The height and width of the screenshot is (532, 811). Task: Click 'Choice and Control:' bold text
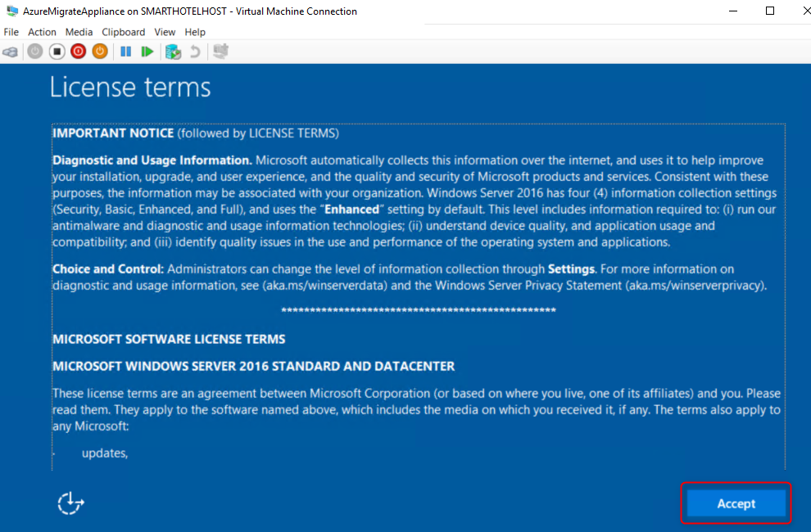pyautogui.click(x=108, y=268)
